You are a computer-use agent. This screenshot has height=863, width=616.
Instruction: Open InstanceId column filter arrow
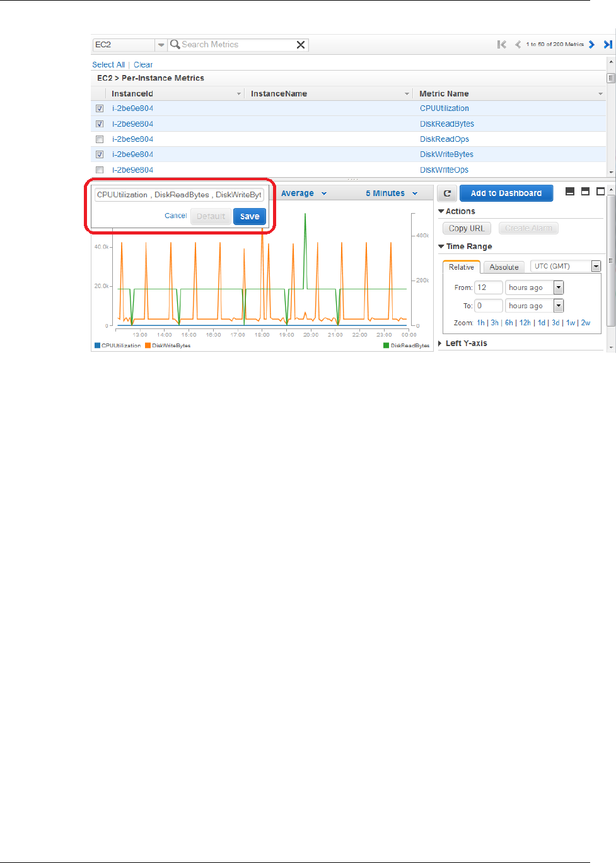(239, 94)
